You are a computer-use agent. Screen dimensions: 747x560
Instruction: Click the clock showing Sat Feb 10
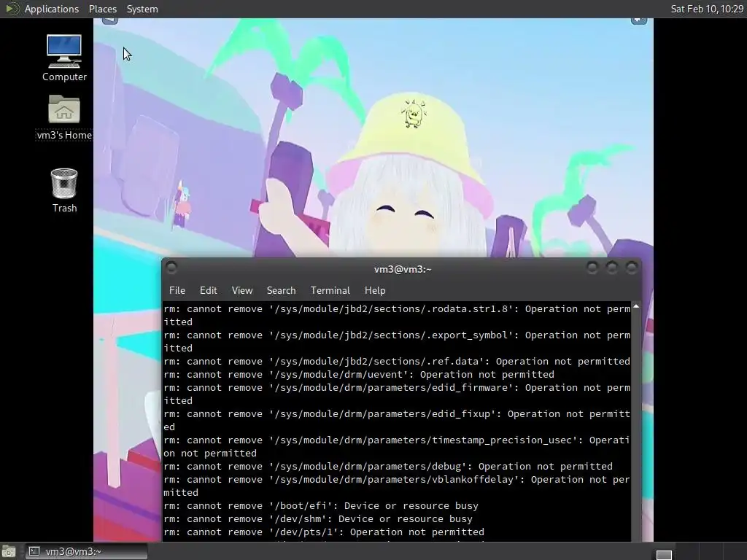706,9
